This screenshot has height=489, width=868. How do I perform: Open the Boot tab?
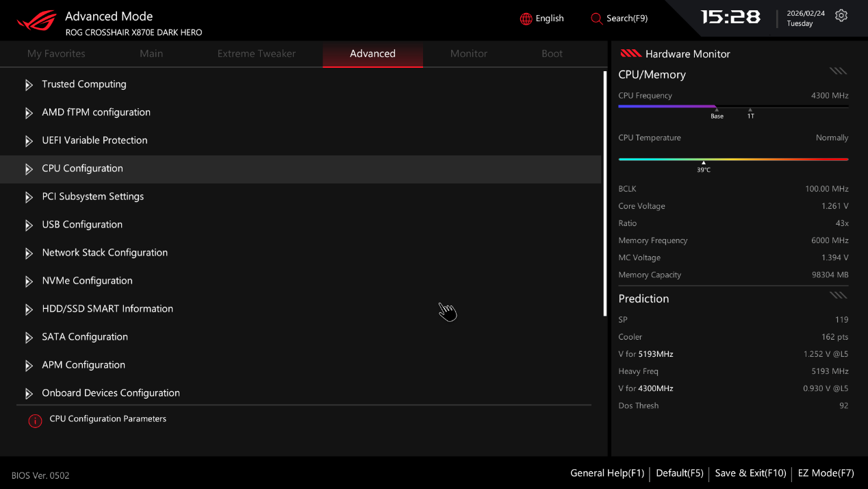pyautogui.click(x=552, y=53)
